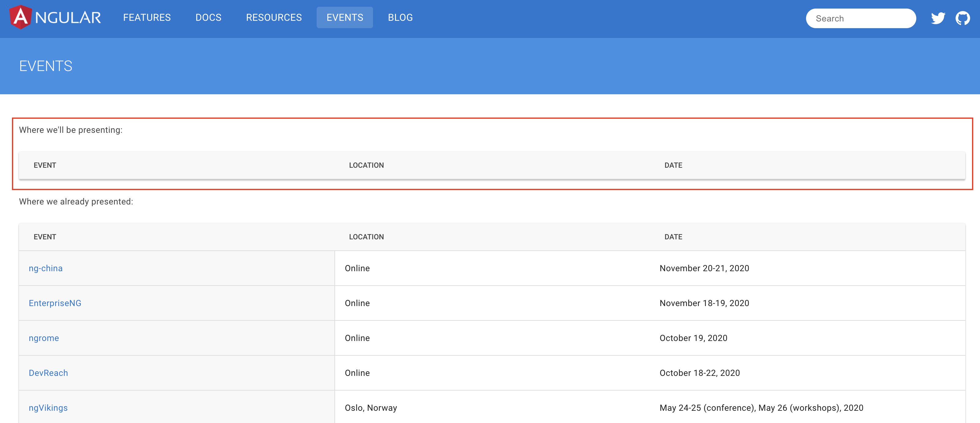Click the Online location for ng-china
The image size is (980, 423).
pos(357,268)
